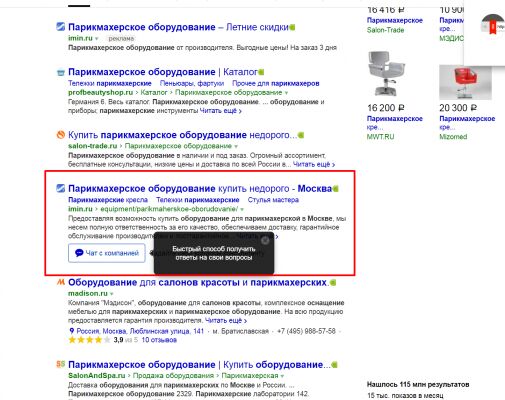Open Парикмахерское оборудование | Купить оборудование result

200,365
